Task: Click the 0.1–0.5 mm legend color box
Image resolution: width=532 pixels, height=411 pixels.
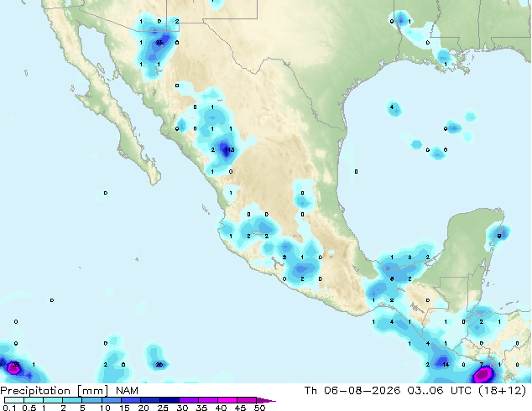Action: (x=14, y=400)
